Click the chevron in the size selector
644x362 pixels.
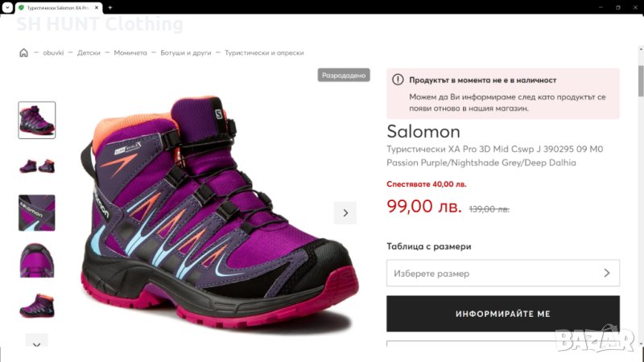tap(607, 274)
